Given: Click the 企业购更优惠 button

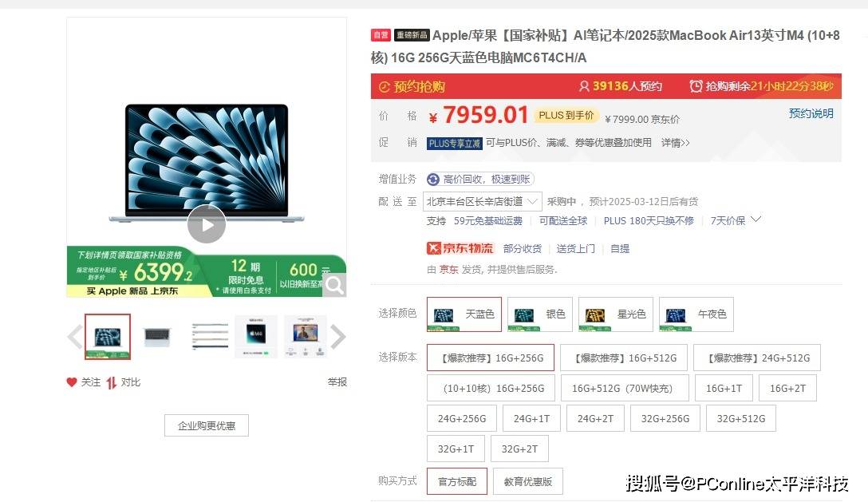Looking at the screenshot, I should click(207, 425).
